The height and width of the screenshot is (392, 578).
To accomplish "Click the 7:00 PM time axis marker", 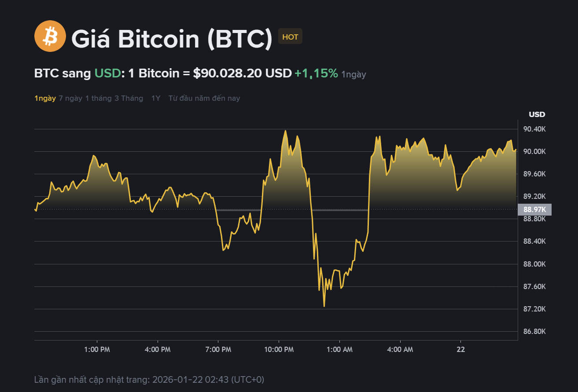I will pos(218,350).
